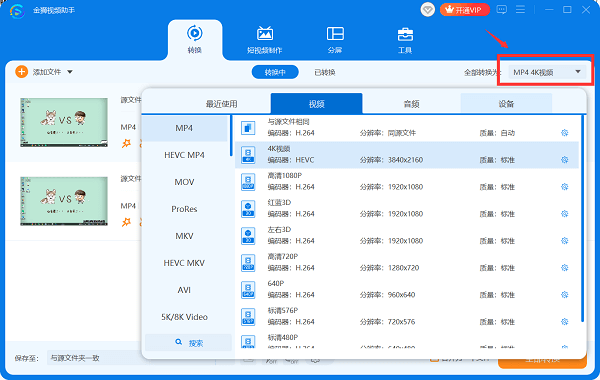Click the 开通VIP button
The image size is (600, 380).
[465, 10]
